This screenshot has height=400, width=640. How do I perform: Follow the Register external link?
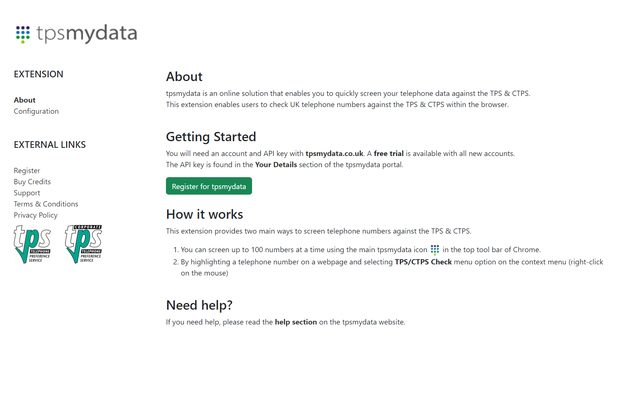(27, 171)
